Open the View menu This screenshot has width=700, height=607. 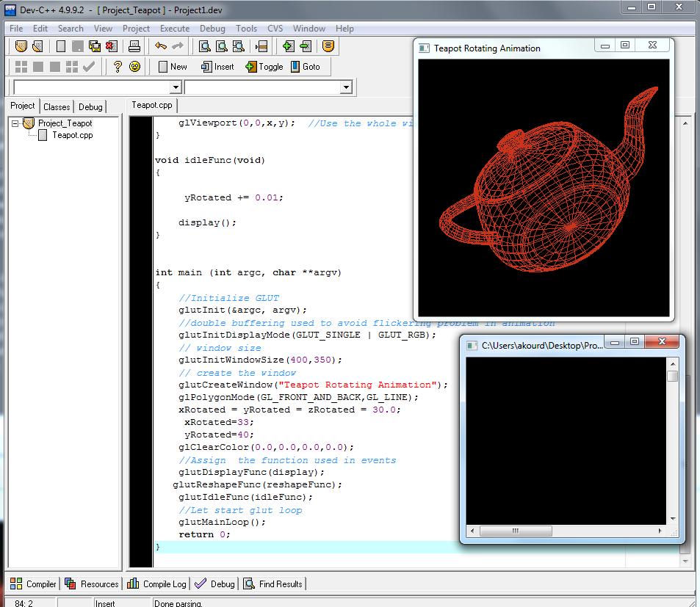pyautogui.click(x=103, y=28)
